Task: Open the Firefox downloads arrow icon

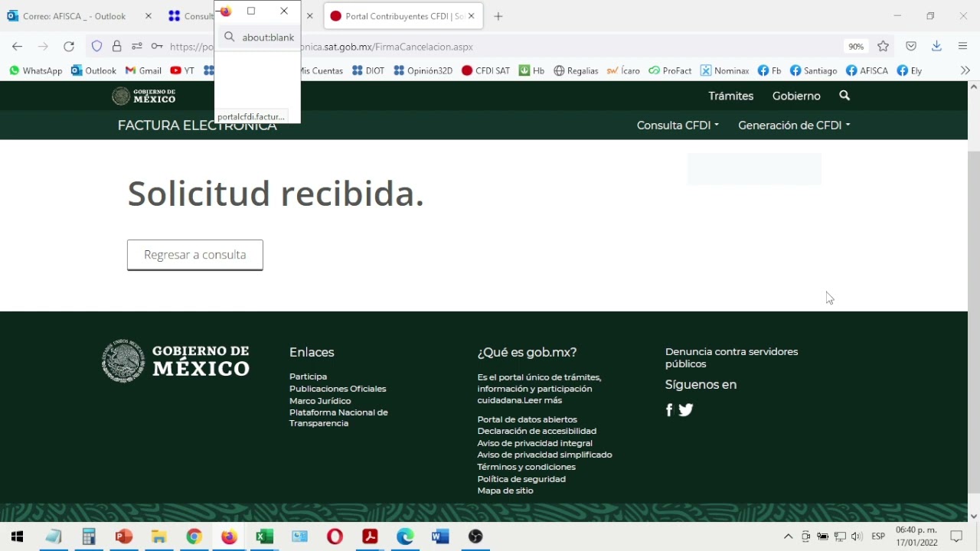Action: pos(936,47)
